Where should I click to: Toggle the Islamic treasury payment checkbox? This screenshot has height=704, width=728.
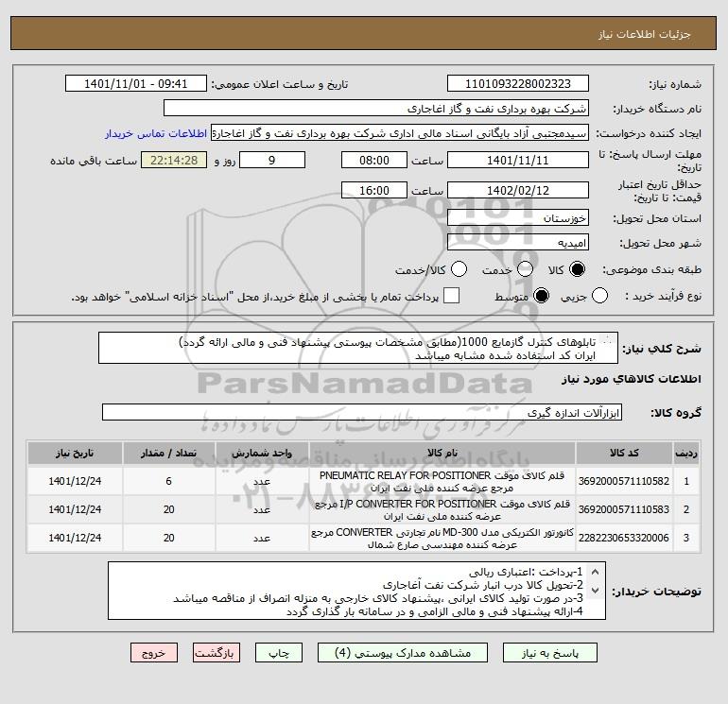pyautogui.click(x=451, y=296)
